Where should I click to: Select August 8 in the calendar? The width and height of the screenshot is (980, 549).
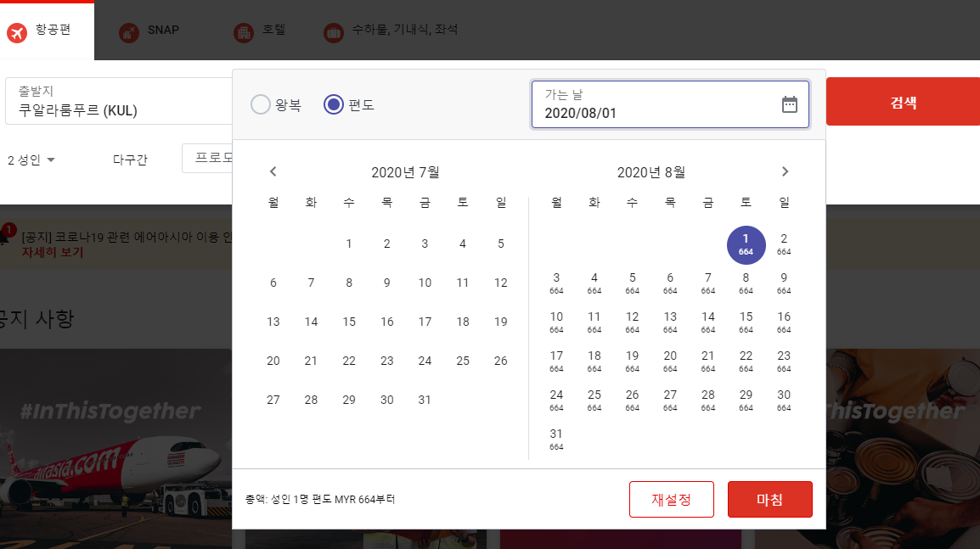[746, 283]
